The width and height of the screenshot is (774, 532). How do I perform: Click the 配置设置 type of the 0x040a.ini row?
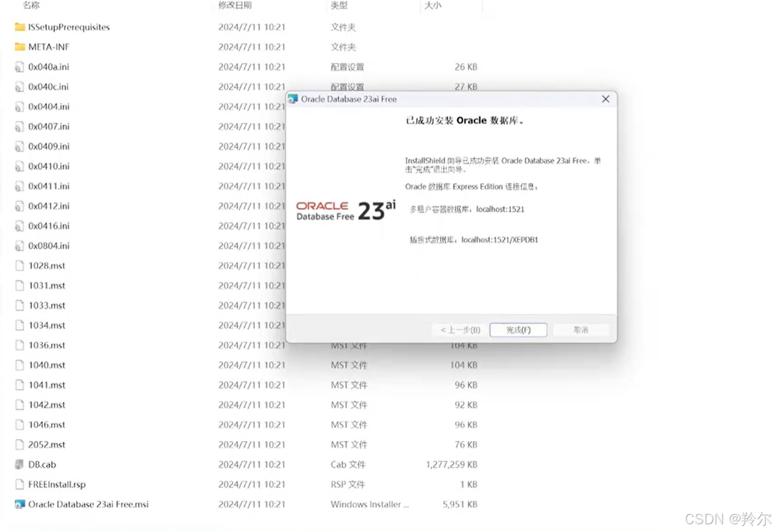click(347, 67)
